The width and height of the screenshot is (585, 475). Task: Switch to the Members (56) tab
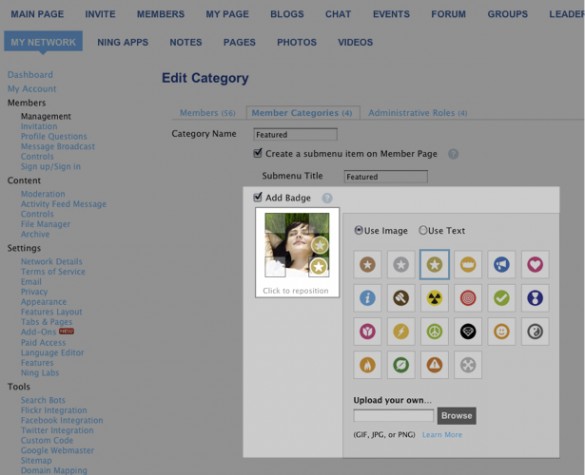point(207,113)
